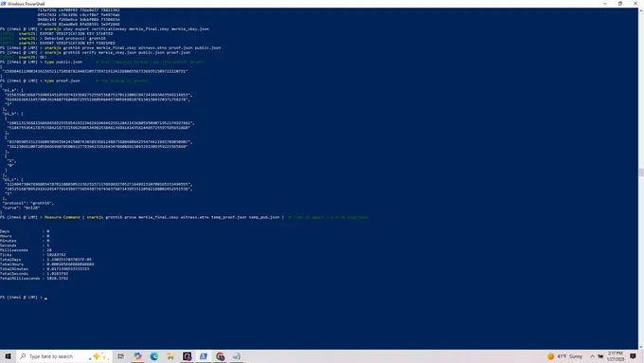Viewport: 644px width, 363px height.
Task: Click the TotalDays output row
Action: 46,260
